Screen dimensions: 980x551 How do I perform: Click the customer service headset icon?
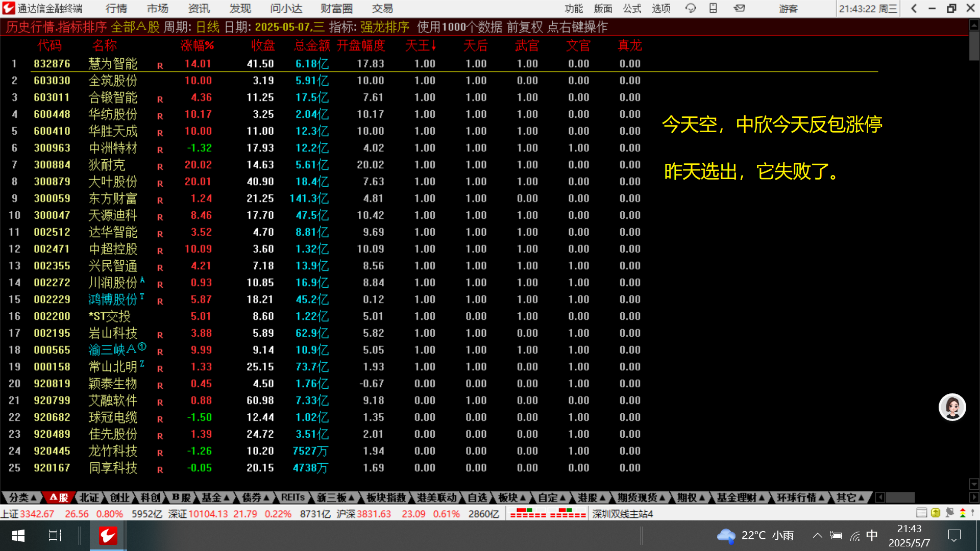[x=691, y=8]
